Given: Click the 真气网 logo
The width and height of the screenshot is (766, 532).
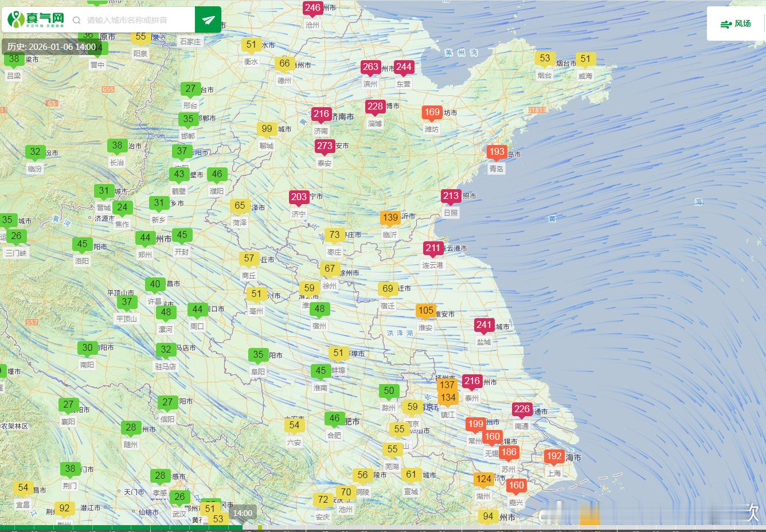Looking at the screenshot, I should click(36, 20).
